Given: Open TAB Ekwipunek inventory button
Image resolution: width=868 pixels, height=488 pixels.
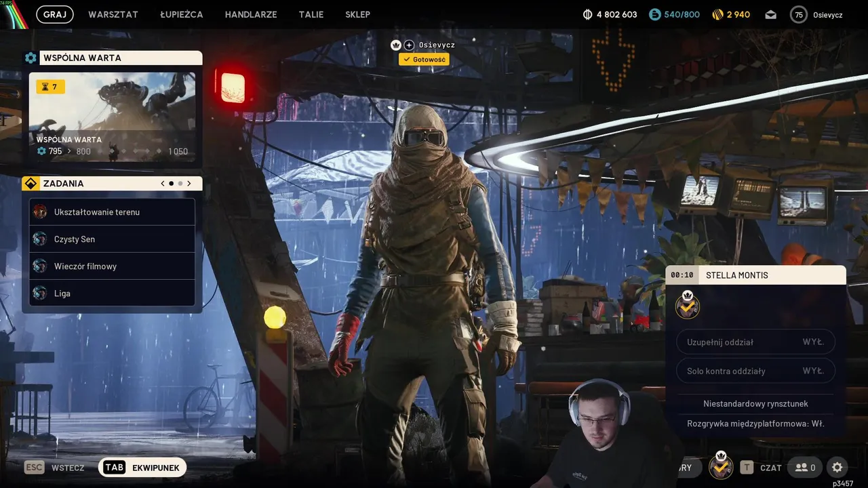Looking at the screenshot, I should [142, 468].
